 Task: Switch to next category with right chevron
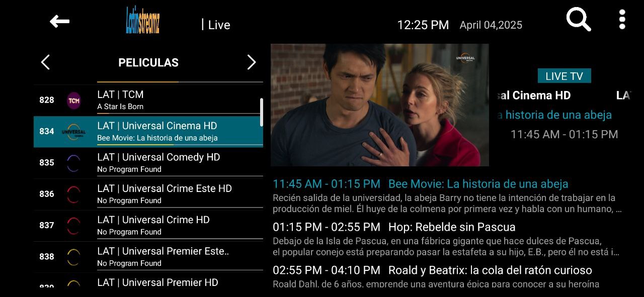(252, 62)
